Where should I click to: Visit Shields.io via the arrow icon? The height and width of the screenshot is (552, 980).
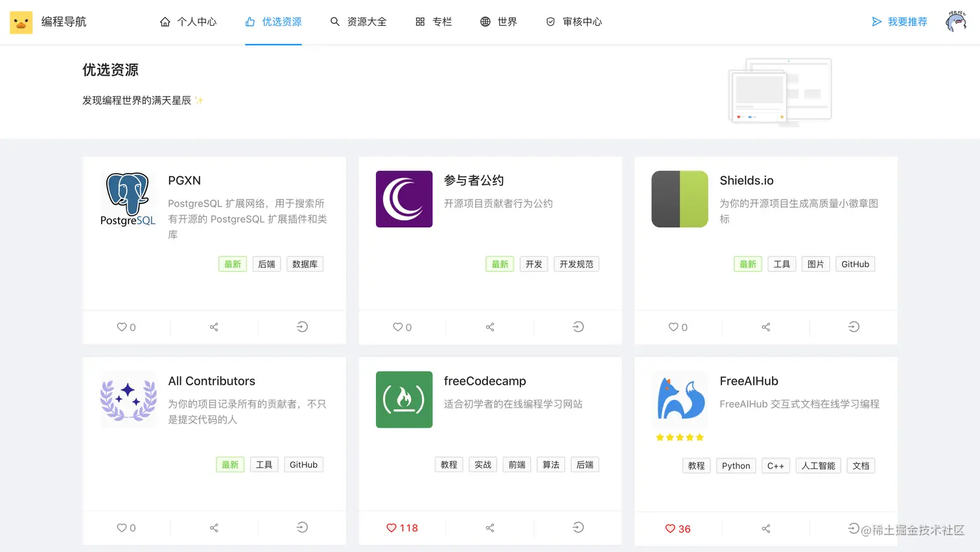(x=854, y=327)
